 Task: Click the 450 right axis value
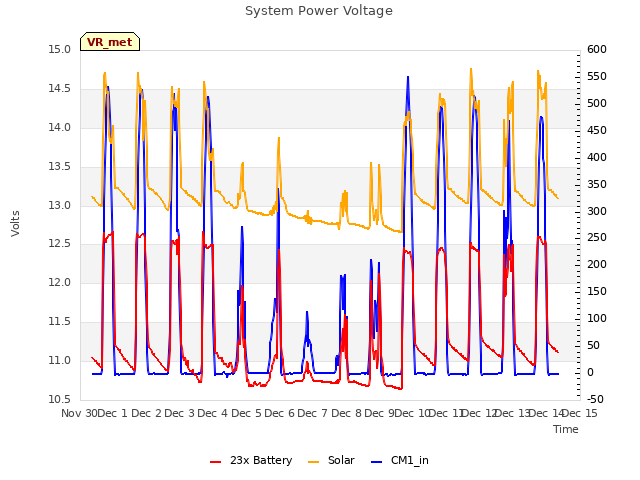tap(597, 130)
